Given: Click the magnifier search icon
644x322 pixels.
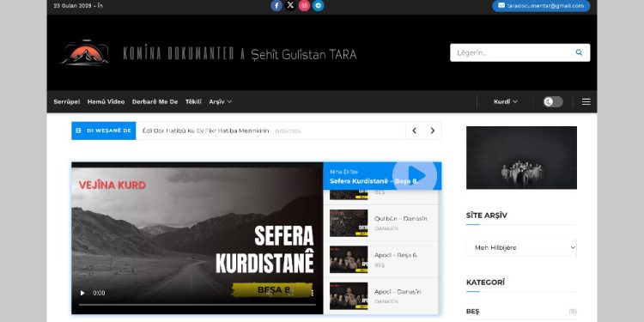Looking at the screenshot, I should tap(579, 52).
